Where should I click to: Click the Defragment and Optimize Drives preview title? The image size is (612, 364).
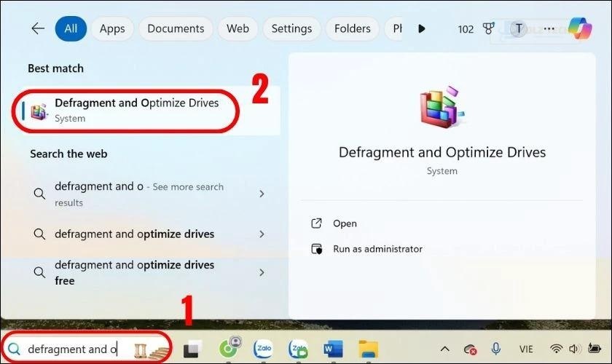pyautogui.click(x=442, y=152)
